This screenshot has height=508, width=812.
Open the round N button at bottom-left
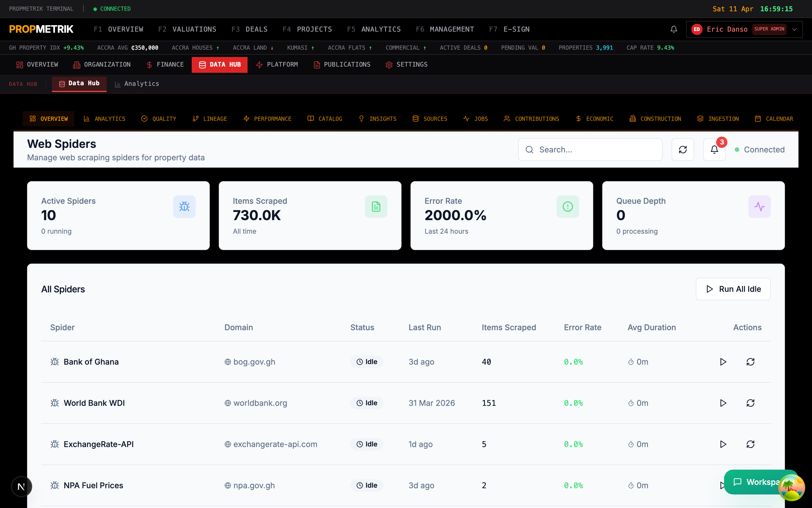point(21,486)
